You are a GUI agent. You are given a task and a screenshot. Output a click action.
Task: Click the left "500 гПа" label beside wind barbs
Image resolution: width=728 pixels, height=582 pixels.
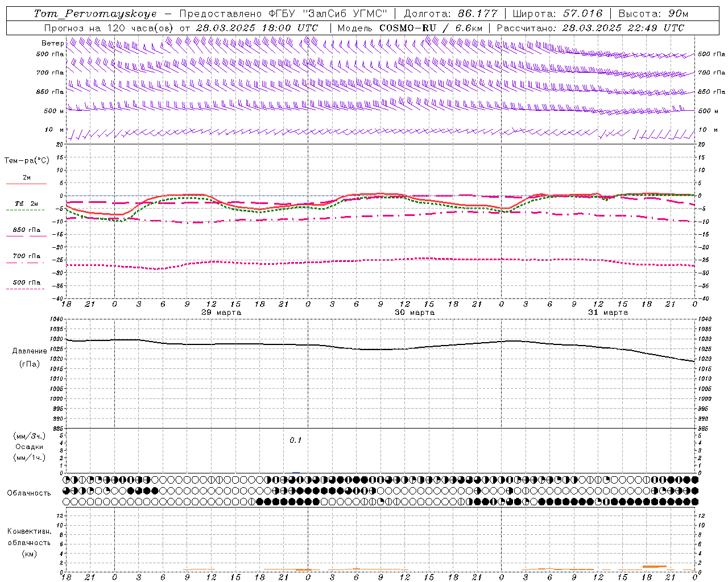50,54
